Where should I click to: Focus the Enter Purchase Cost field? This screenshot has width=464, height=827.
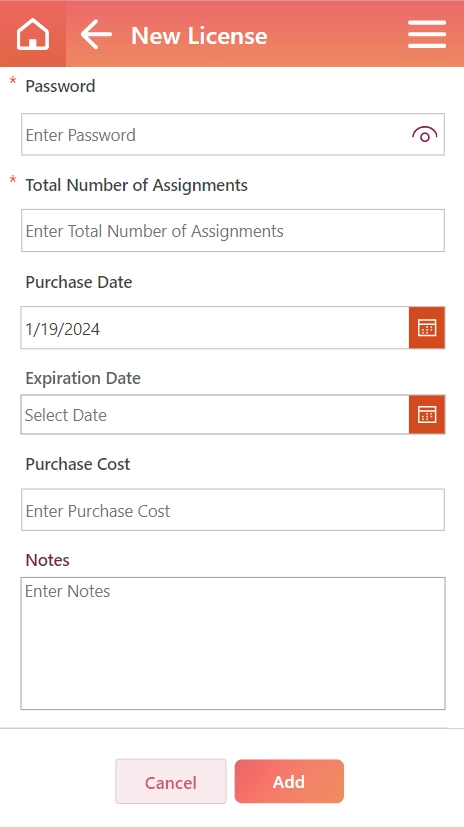233,509
